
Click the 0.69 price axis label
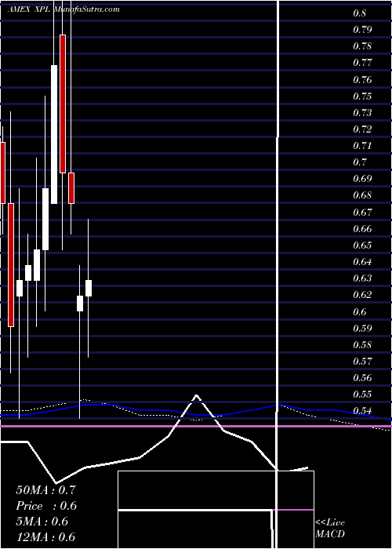(362, 180)
